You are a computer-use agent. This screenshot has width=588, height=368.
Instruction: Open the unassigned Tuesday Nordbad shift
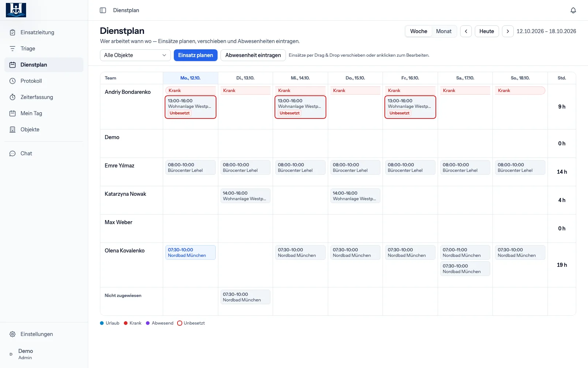pyautogui.click(x=245, y=297)
